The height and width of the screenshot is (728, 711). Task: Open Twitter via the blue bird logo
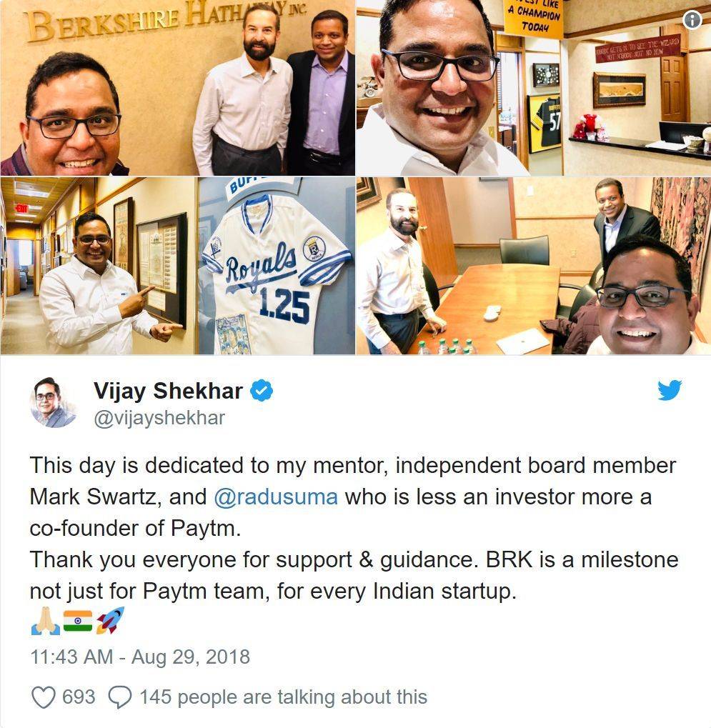(670, 390)
